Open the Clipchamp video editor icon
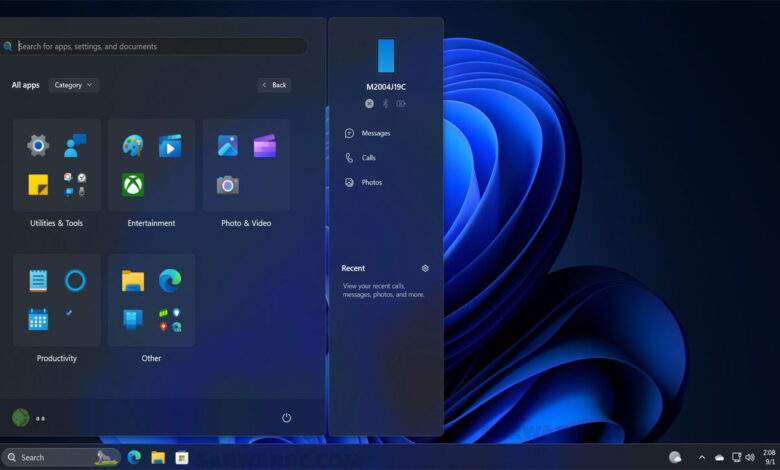780x470 pixels. tap(265, 146)
